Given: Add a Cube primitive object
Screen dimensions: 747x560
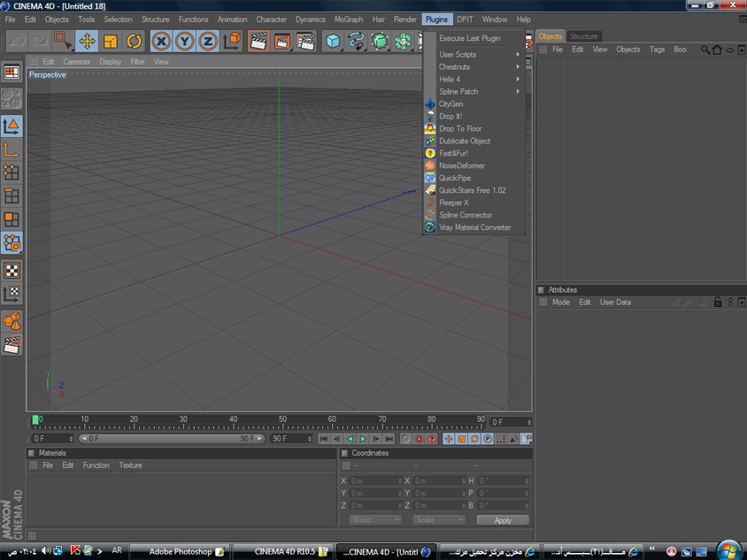Looking at the screenshot, I should click(333, 41).
